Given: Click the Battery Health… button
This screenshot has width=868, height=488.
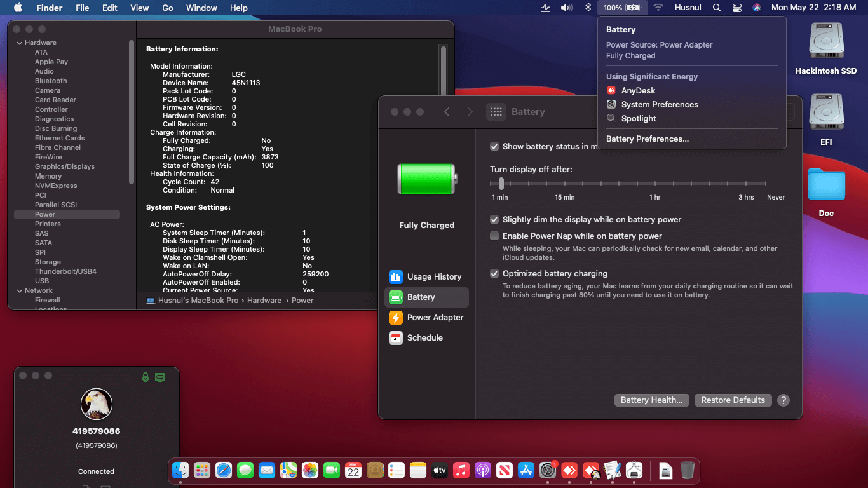Looking at the screenshot, I should pos(651,400).
